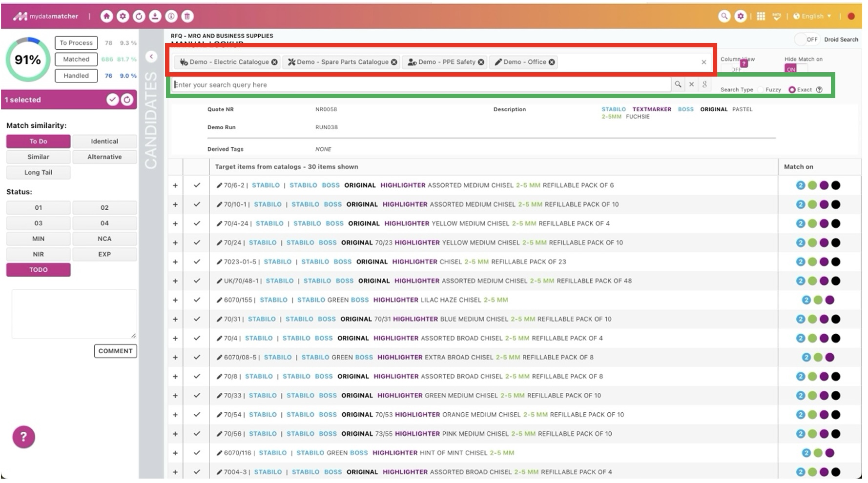This screenshot has height=483, width=868.
Task: Remove the Demo - Office chip
Action: (552, 62)
